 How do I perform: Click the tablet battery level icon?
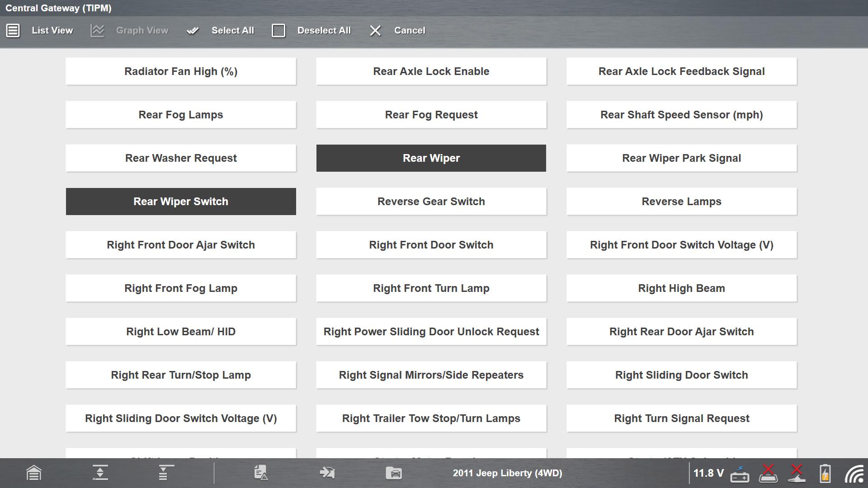tap(825, 474)
